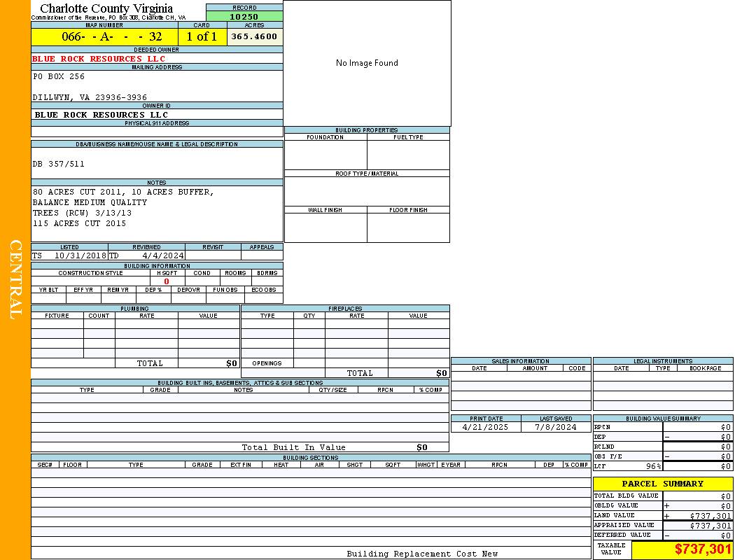Select the map number 066- -A- - - 32 field

[x=104, y=37]
